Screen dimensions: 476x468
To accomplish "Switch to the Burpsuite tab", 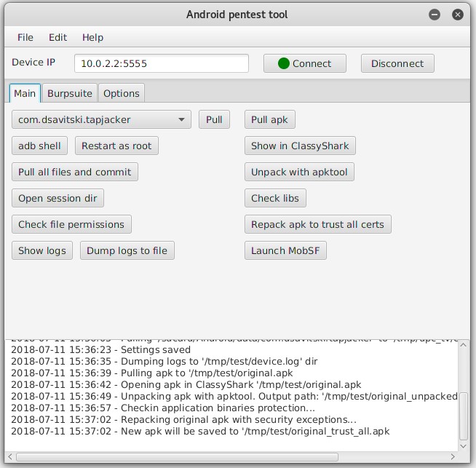I will pos(70,93).
